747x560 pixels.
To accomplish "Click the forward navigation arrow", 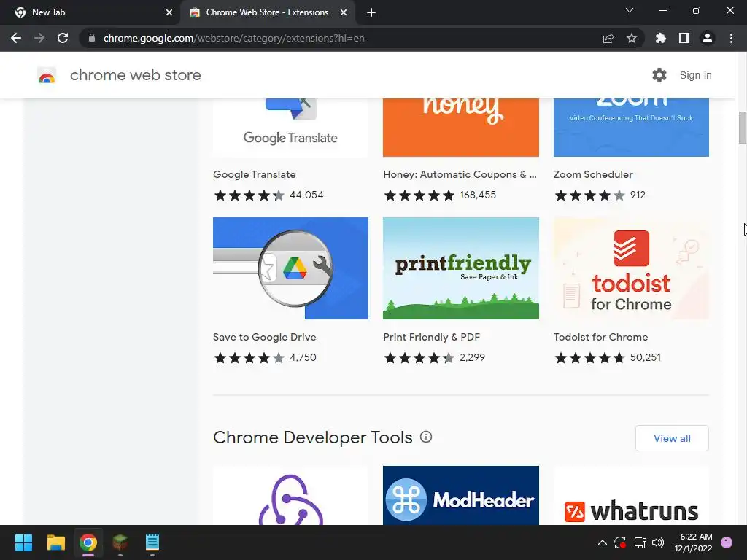I will (x=39, y=38).
